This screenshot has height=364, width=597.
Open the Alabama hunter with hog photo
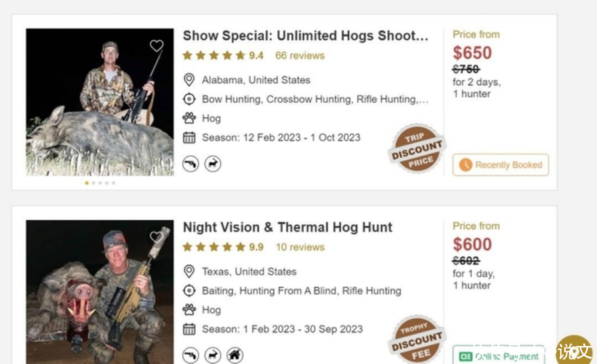tap(100, 102)
